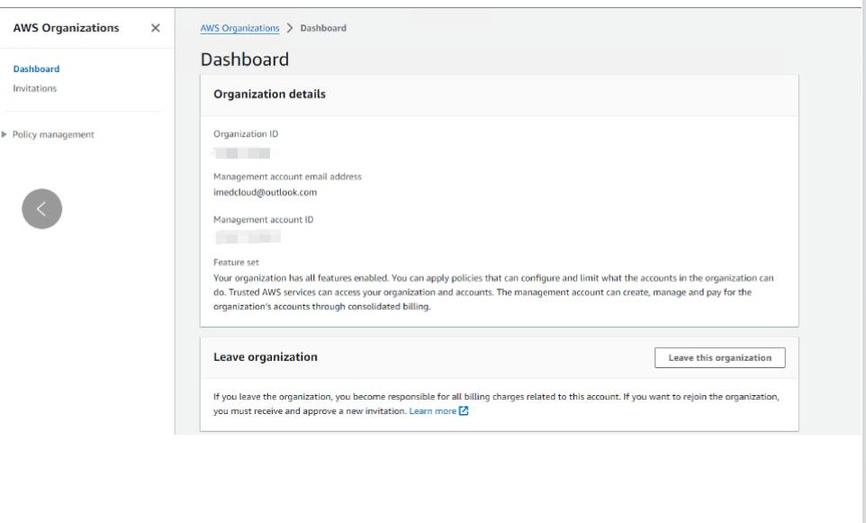Close the AWS Organizations sidebar with X
This screenshot has width=866, height=523.
(155, 28)
